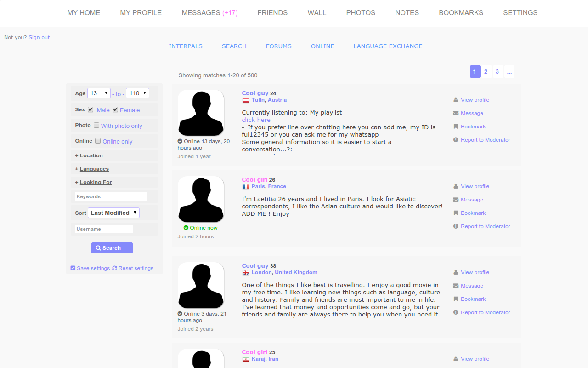Click the Paris Cool girl profile picture
This screenshot has height=368, width=588.
pos(201,199)
